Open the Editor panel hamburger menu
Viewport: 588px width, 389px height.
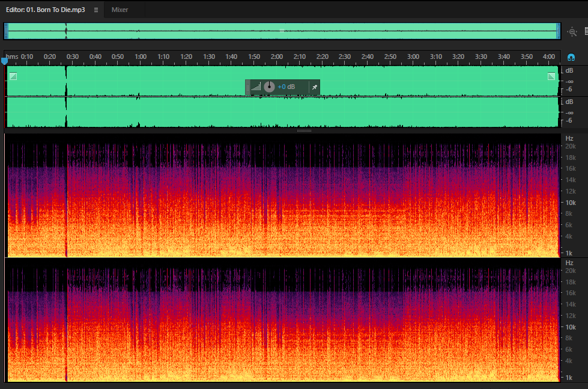click(96, 10)
